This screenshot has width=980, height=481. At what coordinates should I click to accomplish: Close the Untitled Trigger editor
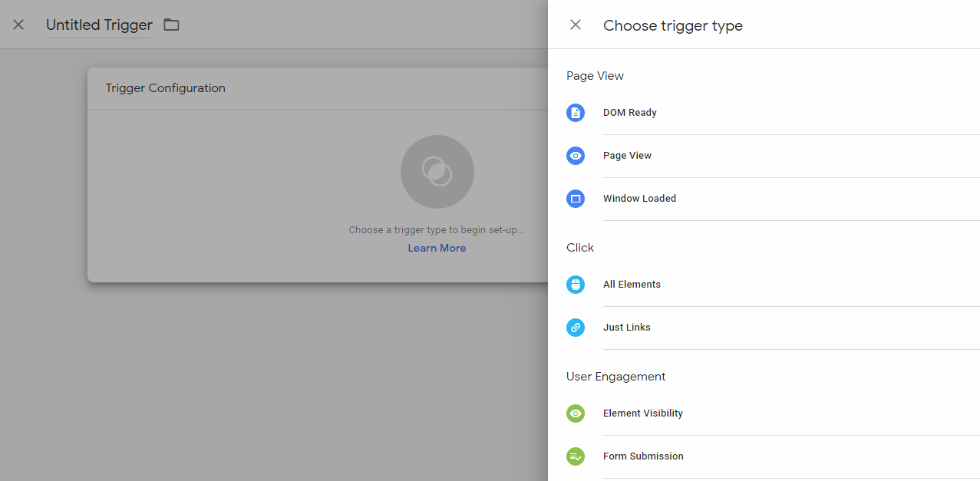tap(18, 25)
